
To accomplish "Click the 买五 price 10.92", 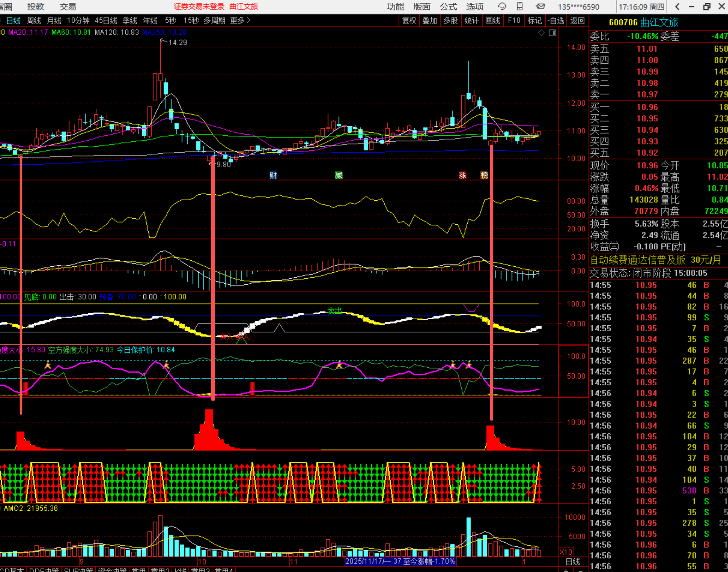I will coord(647,153).
